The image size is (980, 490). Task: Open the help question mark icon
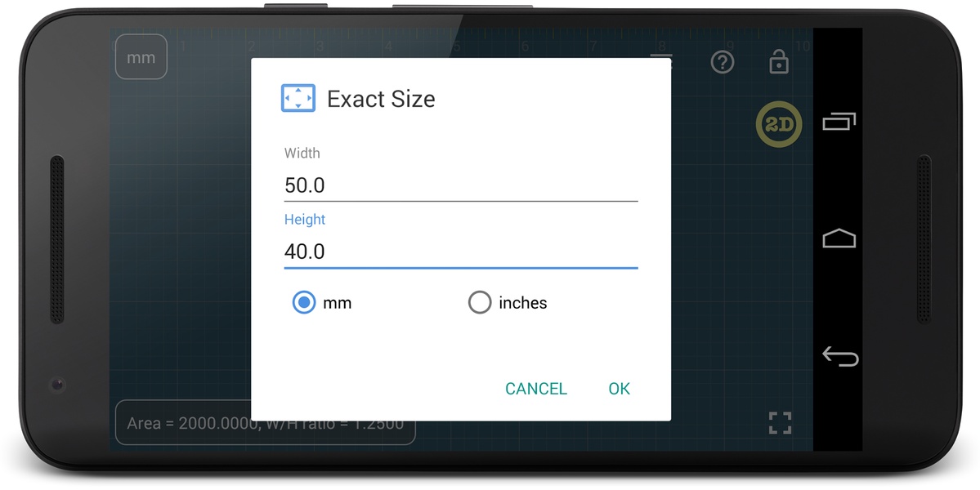click(723, 62)
